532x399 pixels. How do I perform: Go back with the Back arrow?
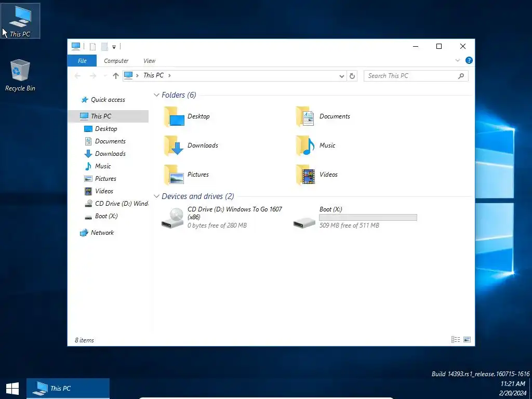tap(78, 76)
